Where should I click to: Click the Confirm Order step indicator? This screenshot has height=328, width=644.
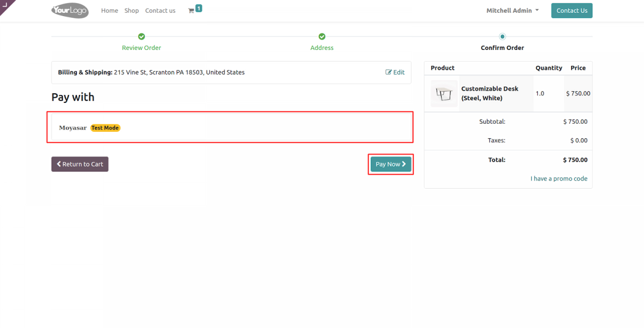502,36
